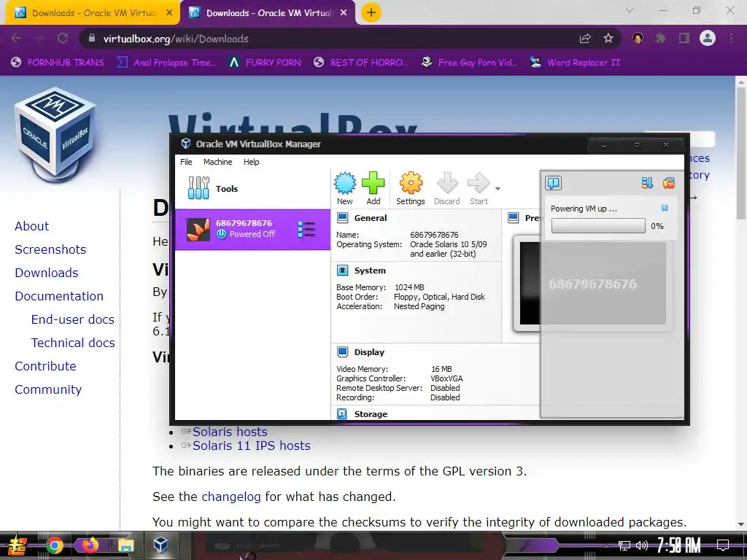
Task: Click the Add VM toolbar icon
Action: point(373,183)
